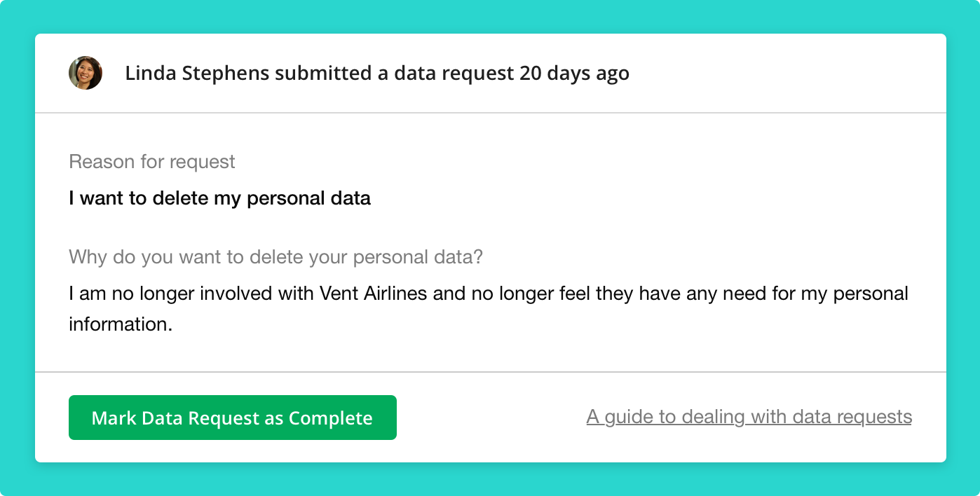Viewport: 980px width, 496px height.
Task: Click the 'Reason for request' label
Action: (x=152, y=162)
